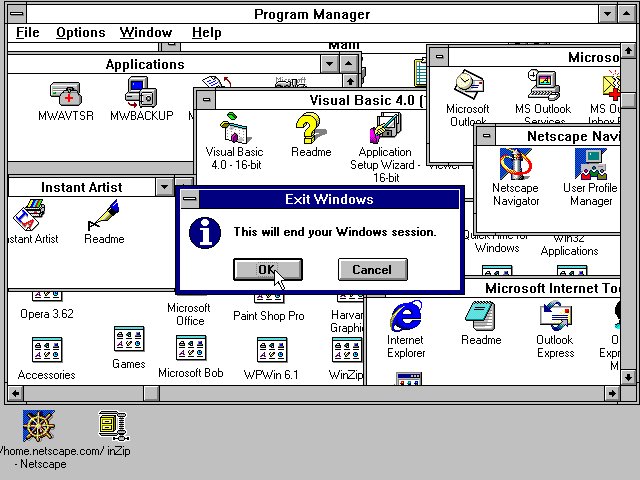Launch the Instant Artist program icon

(x=29, y=215)
